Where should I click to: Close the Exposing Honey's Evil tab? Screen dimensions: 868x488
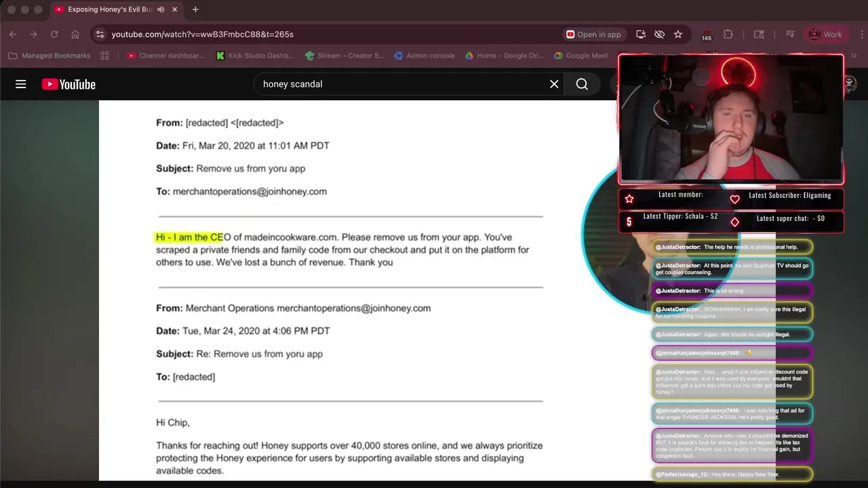[175, 9]
